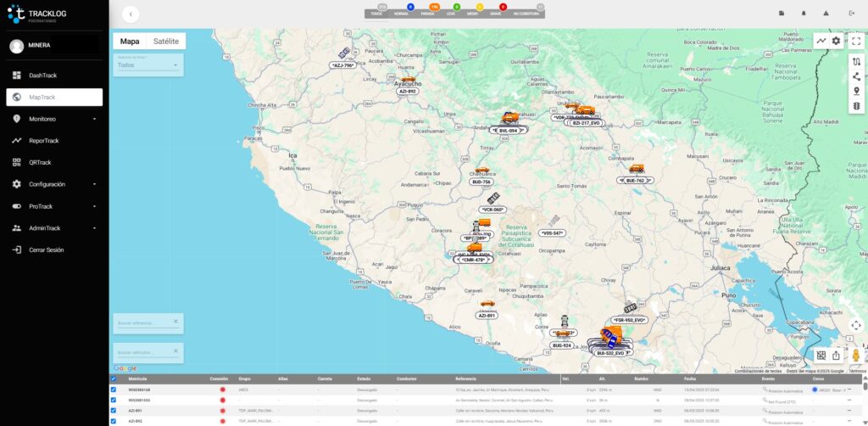
Task: Click the traffic light layer icon
Action: (856, 106)
